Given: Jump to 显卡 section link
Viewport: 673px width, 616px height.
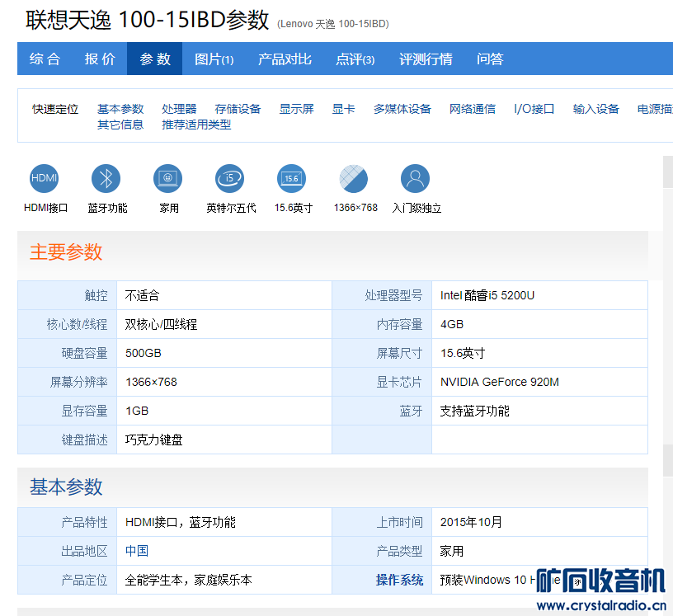Looking at the screenshot, I should click(x=343, y=109).
